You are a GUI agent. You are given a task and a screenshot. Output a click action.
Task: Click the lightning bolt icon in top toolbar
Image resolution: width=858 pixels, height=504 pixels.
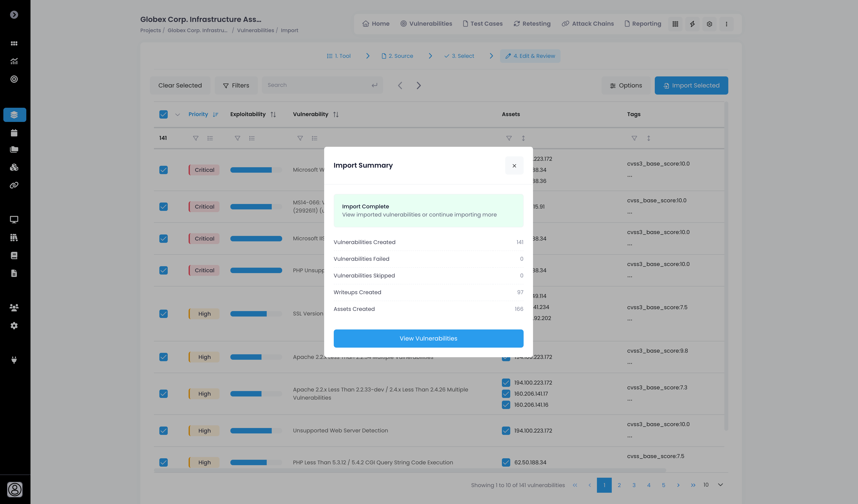coord(692,24)
